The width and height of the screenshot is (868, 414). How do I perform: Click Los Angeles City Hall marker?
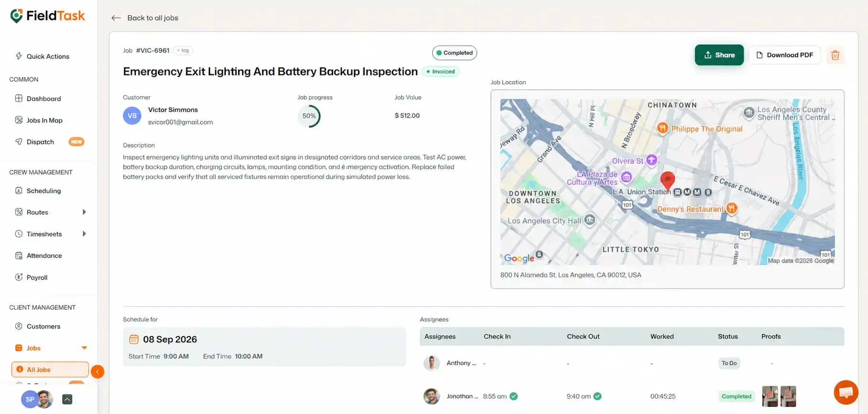coord(590,220)
